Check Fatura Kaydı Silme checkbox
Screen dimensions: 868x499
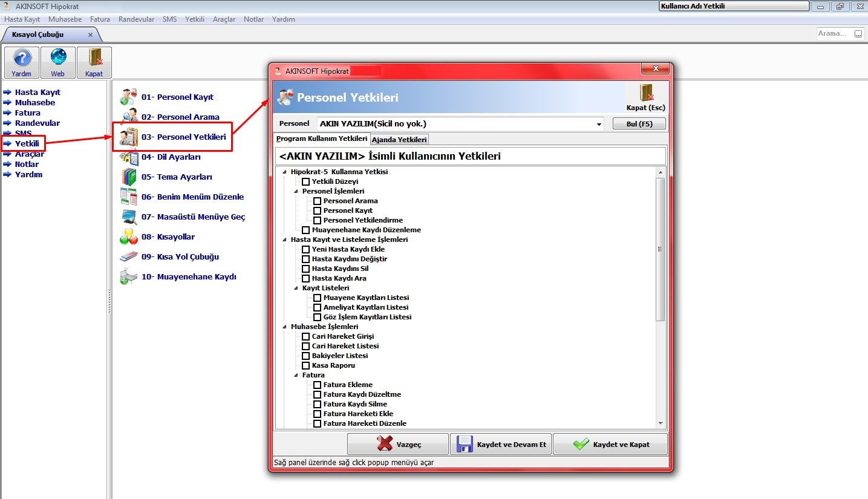pyautogui.click(x=318, y=404)
